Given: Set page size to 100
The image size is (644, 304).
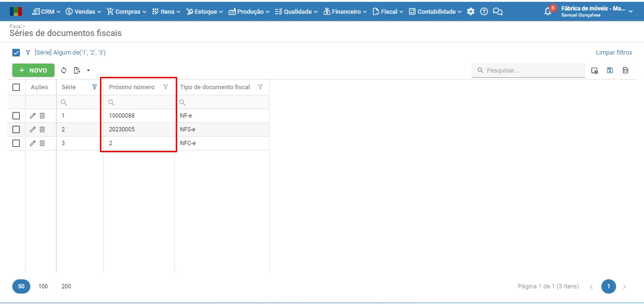Looking at the screenshot, I should point(43,286).
